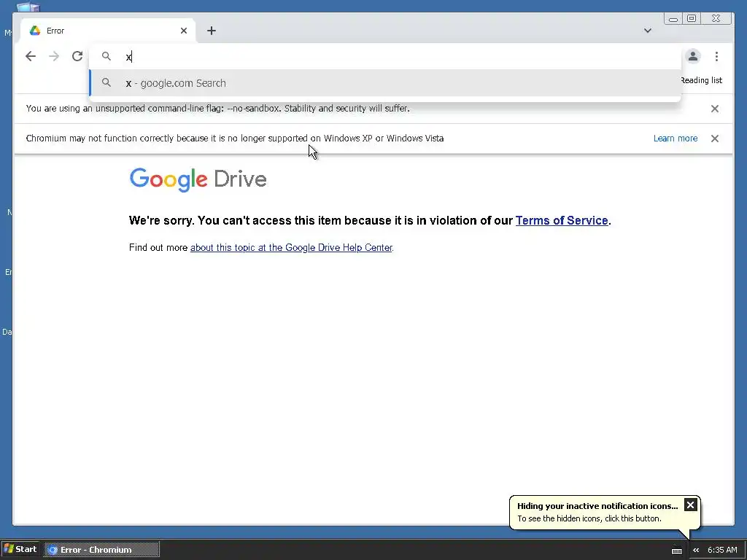Click the 'Chromium may not function correctly' message

coord(235,139)
